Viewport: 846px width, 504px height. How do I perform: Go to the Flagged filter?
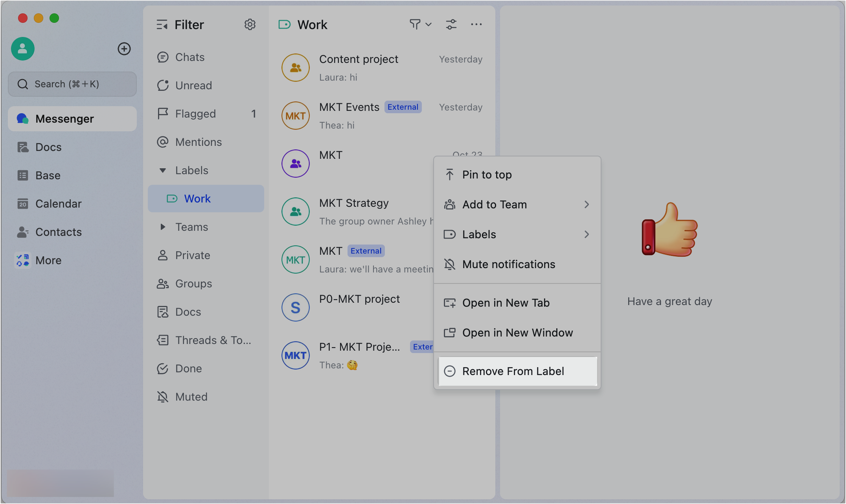pos(195,114)
